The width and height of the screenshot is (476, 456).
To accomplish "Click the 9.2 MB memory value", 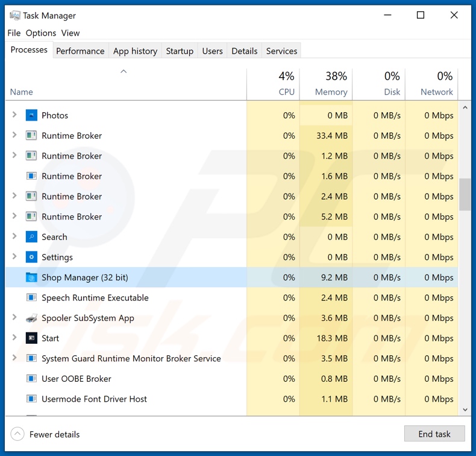I will pos(334,277).
